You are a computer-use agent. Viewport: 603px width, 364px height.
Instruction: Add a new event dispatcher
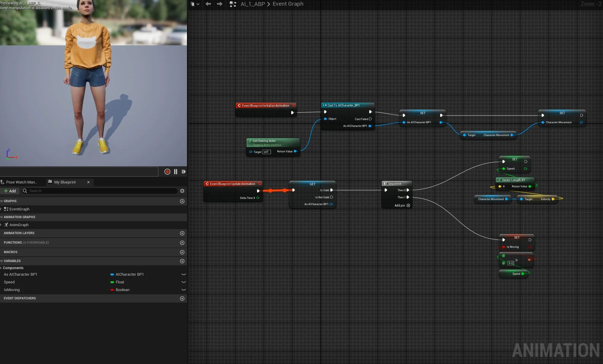pyautogui.click(x=182, y=298)
